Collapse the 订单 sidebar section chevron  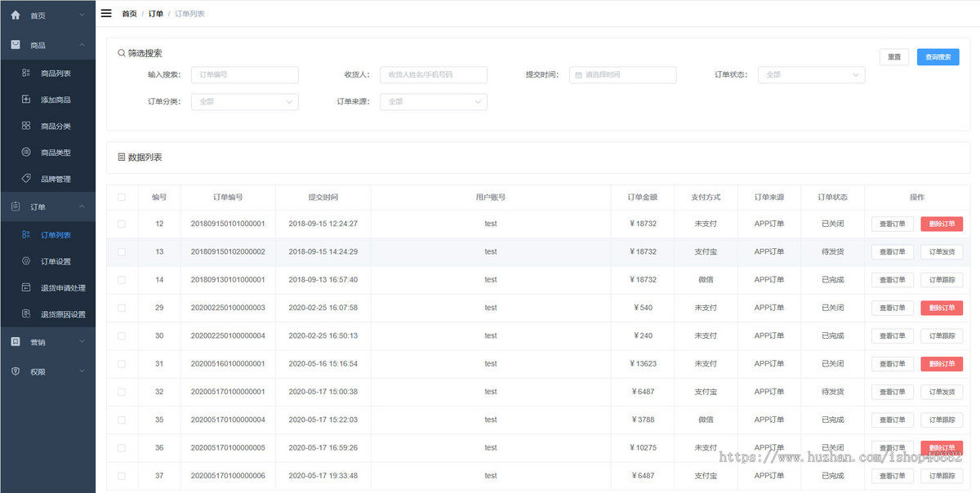82,207
